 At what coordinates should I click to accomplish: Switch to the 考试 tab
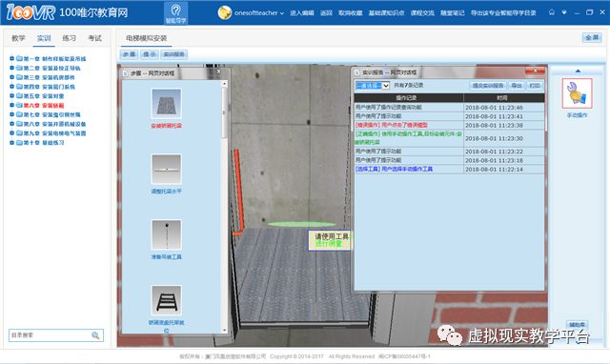94,38
